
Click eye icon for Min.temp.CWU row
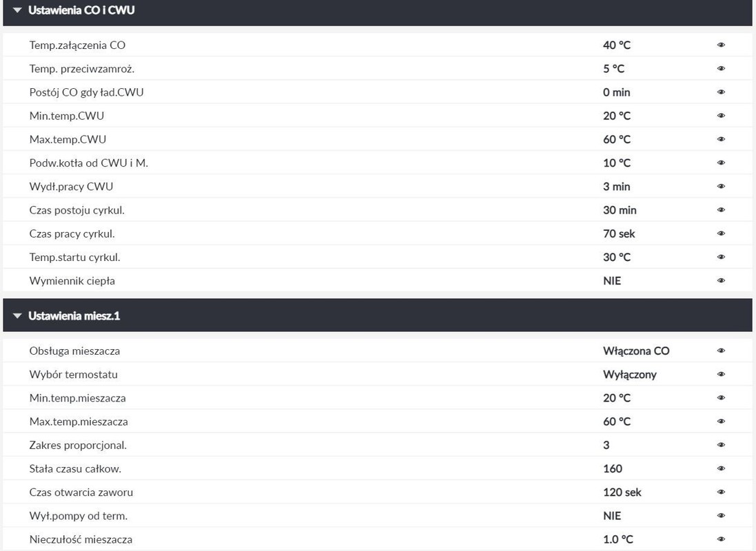[x=721, y=116]
